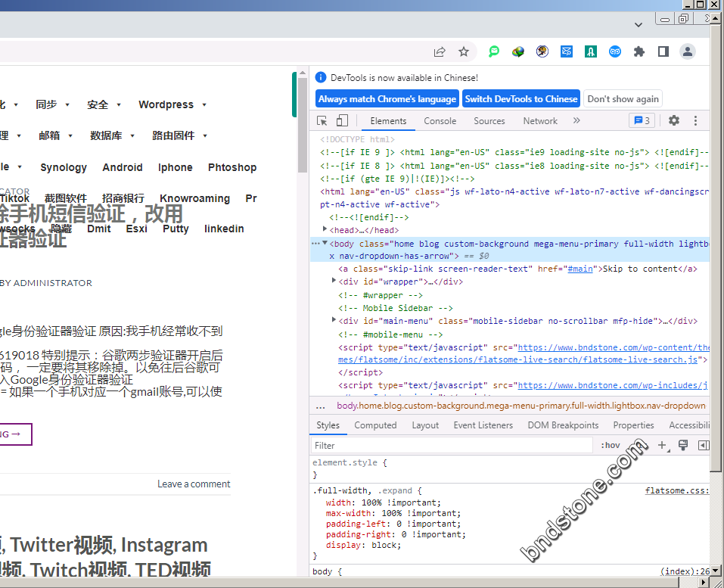Viewport: 724px width, 588px height.
Task: Toggle the :hov element state panel
Action: tap(610, 446)
